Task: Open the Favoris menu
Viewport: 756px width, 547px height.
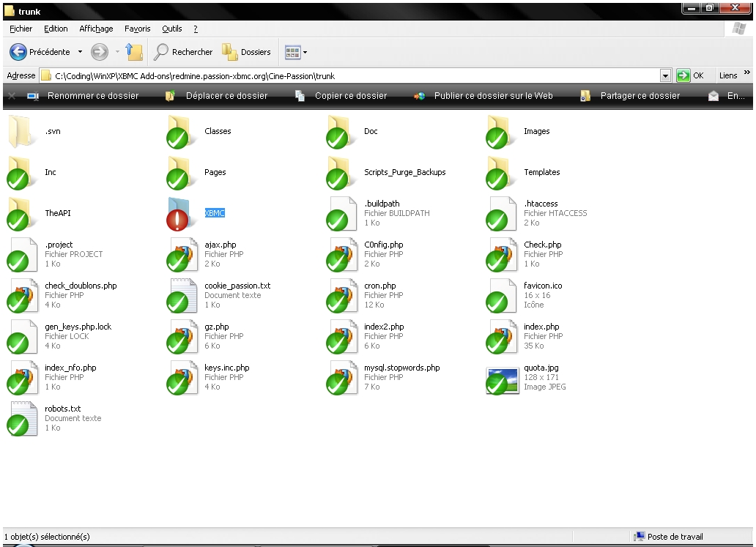Action: click(138, 29)
